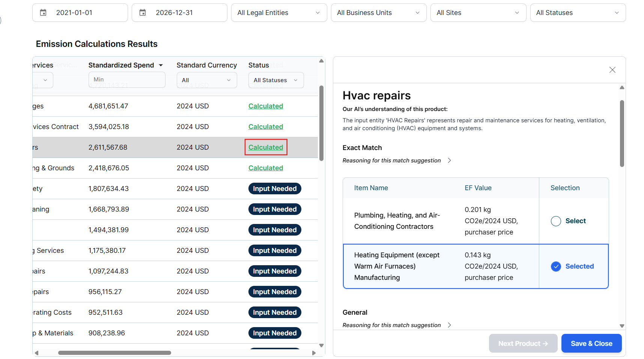Click the Min standardized spend input field
The image size is (644, 359).
(x=126, y=80)
